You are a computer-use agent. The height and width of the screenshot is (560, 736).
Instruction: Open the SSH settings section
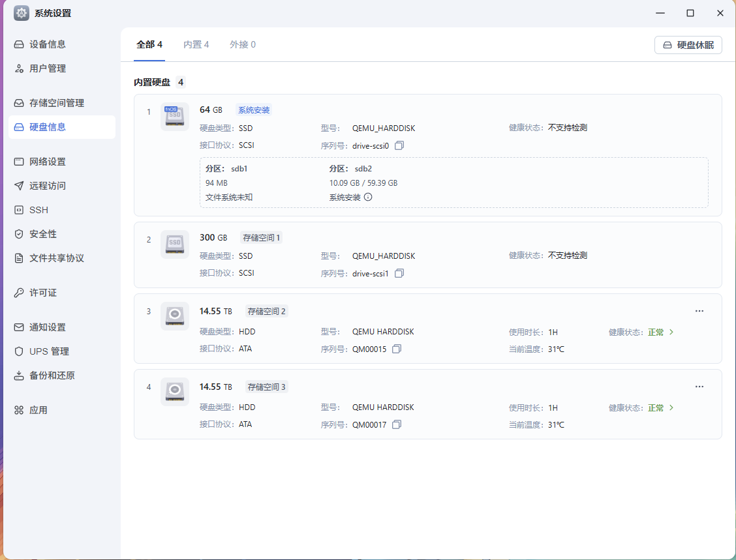click(x=39, y=209)
